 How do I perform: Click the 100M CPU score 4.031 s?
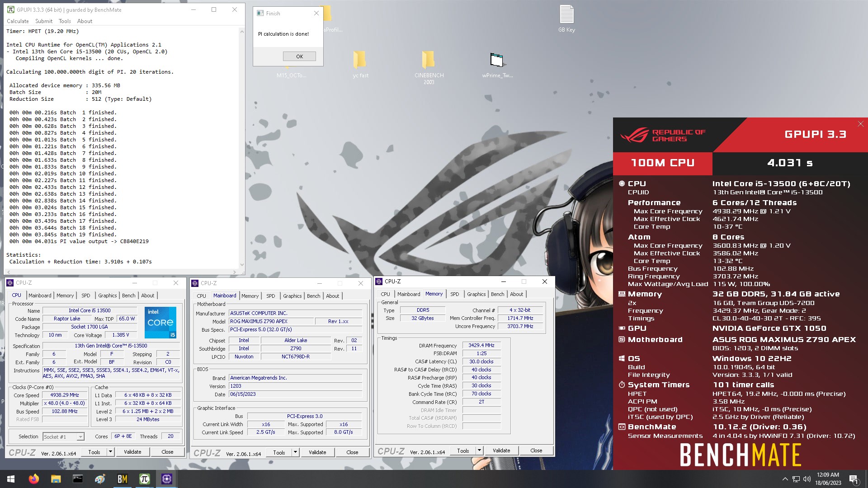pos(790,163)
